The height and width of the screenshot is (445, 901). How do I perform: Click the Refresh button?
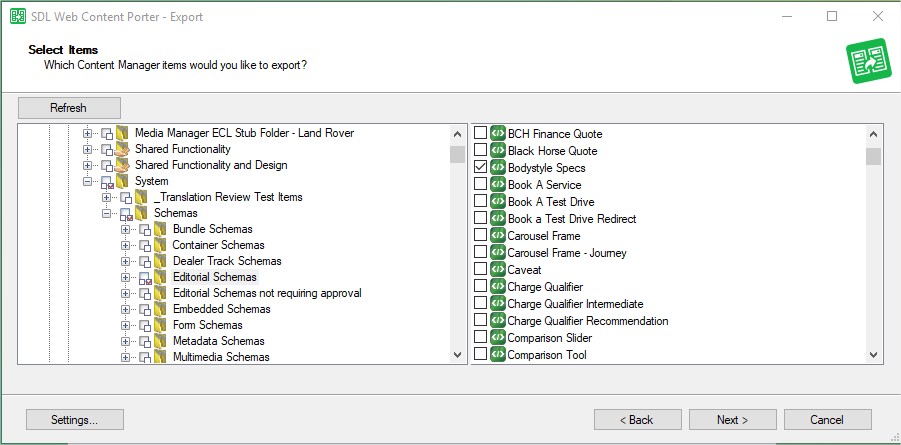pos(69,108)
